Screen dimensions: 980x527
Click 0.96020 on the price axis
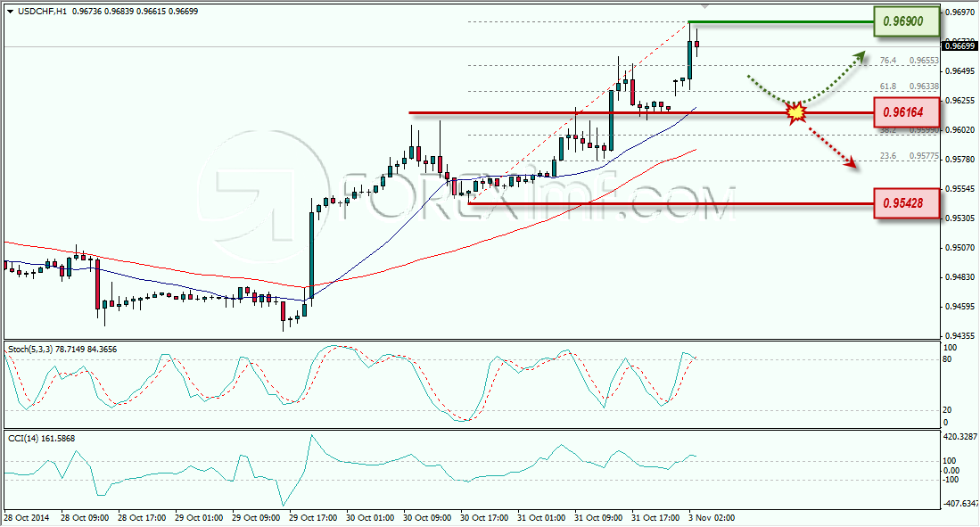point(960,129)
